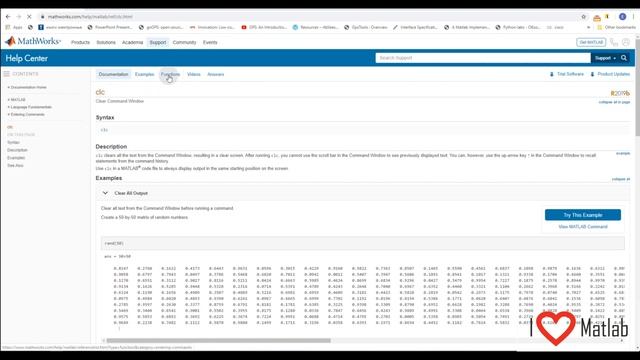Show more bookmarks with the overflow chevron

click(588, 27)
